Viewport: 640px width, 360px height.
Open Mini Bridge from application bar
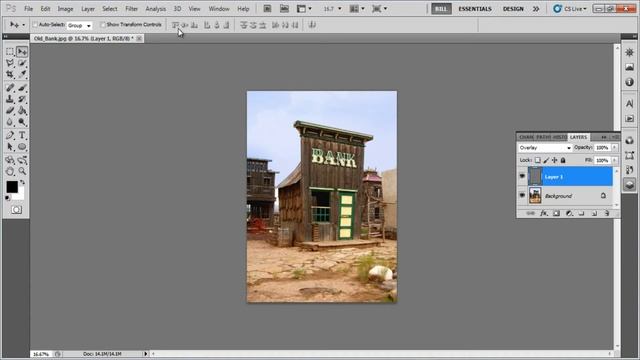284,9
